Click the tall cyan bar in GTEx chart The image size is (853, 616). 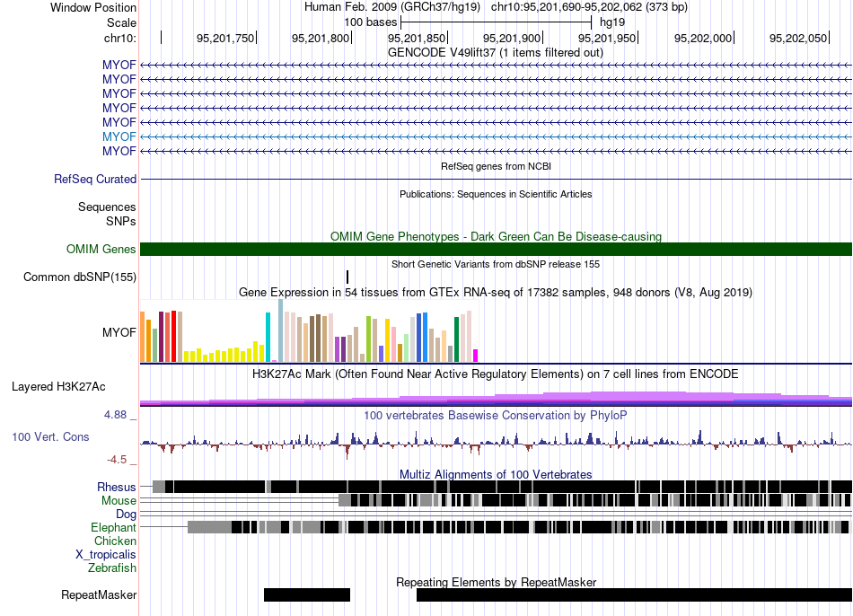pos(268,337)
